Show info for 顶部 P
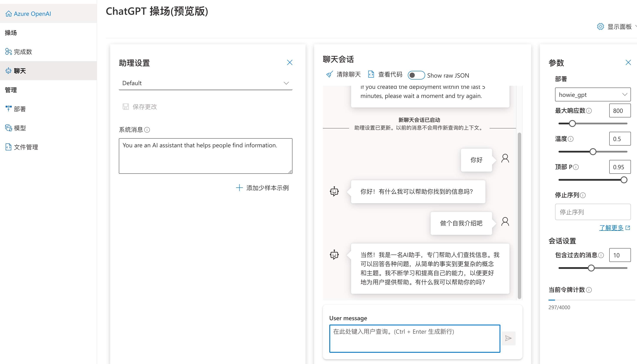 [x=576, y=167]
